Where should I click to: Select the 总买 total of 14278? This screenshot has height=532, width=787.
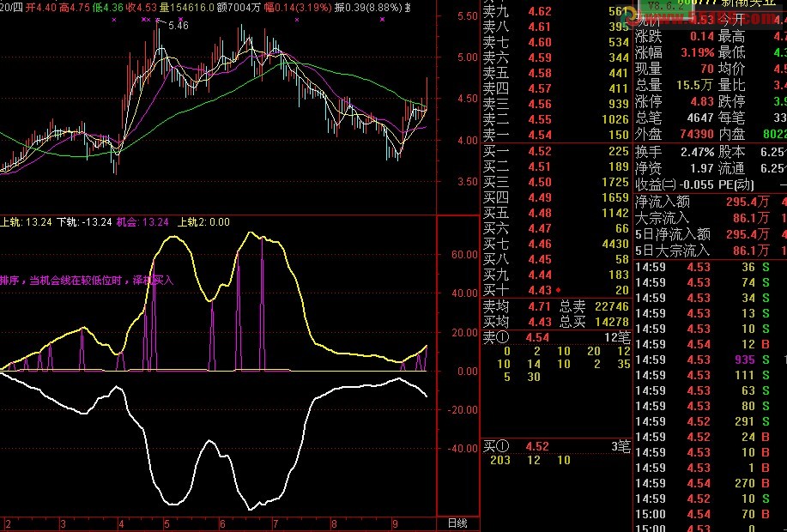pos(611,322)
